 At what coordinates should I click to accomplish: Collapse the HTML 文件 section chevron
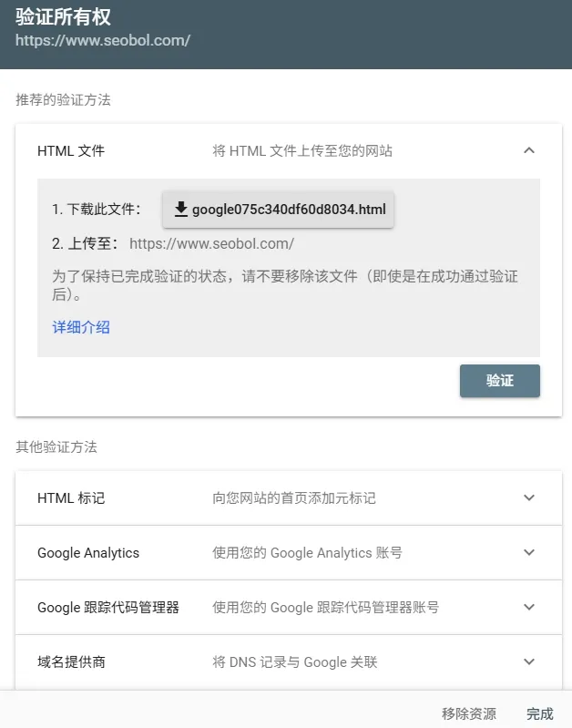click(x=529, y=150)
